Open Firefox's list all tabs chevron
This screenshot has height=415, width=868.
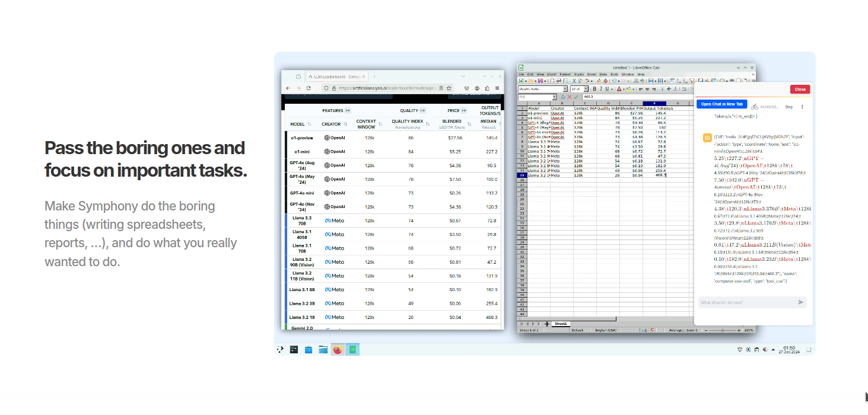point(463,76)
